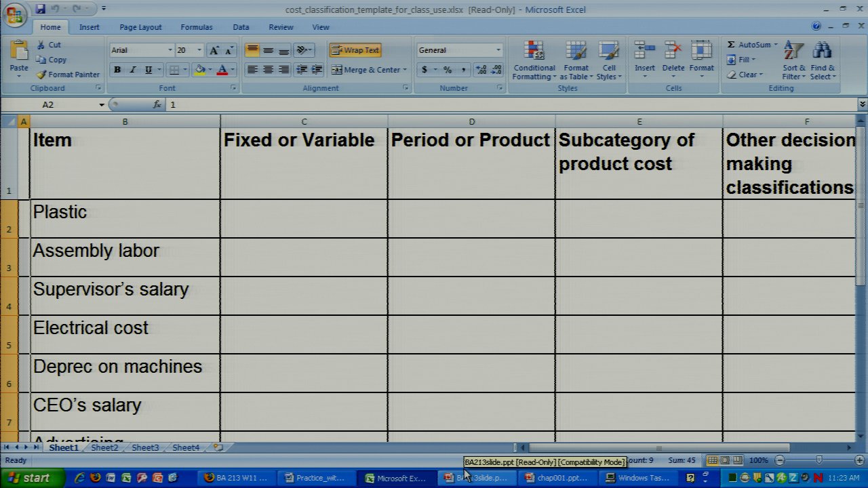Image resolution: width=868 pixels, height=488 pixels.
Task: Switch to the Sheet3 worksheet tab
Action: coord(145,447)
